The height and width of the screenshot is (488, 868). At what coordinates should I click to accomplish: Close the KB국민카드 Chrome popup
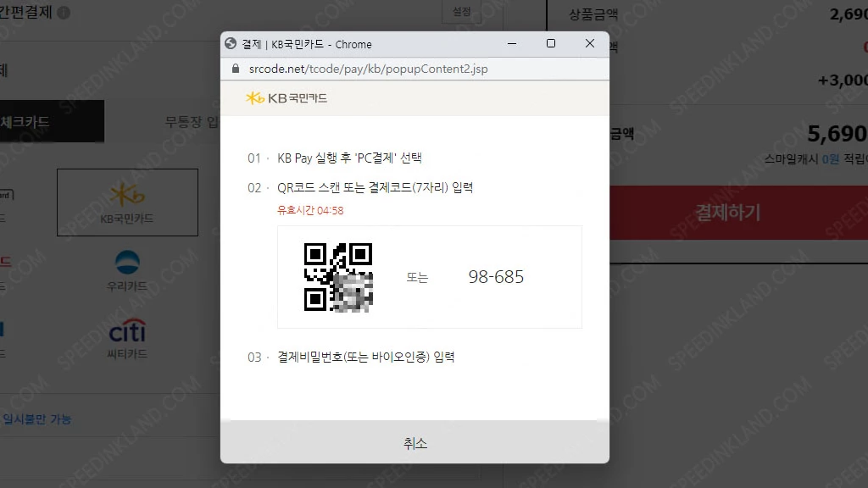(590, 43)
